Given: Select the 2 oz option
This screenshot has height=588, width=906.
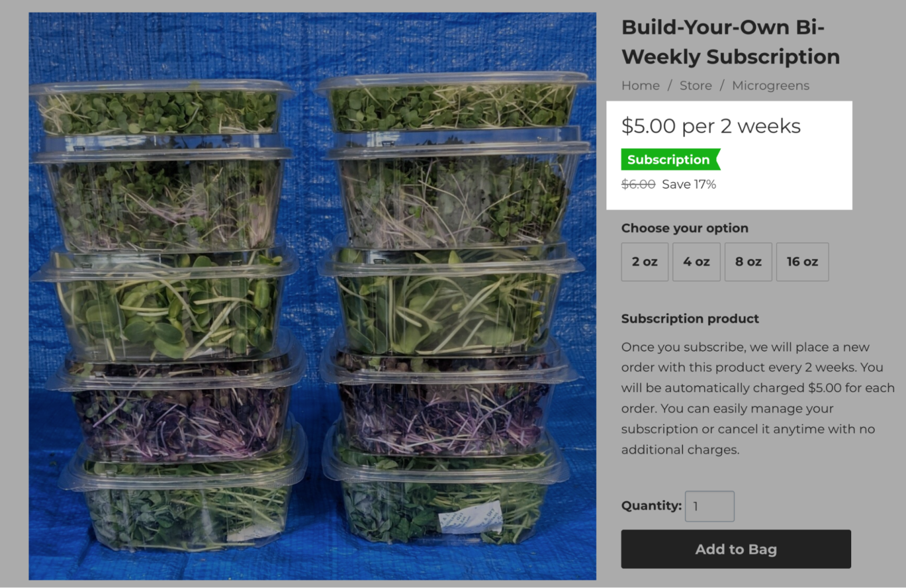Looking at the screenshot, I should [644, 262].
